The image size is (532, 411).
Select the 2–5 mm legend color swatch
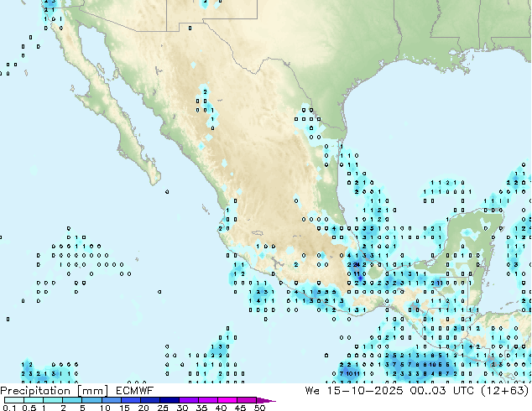coord(72,400)
